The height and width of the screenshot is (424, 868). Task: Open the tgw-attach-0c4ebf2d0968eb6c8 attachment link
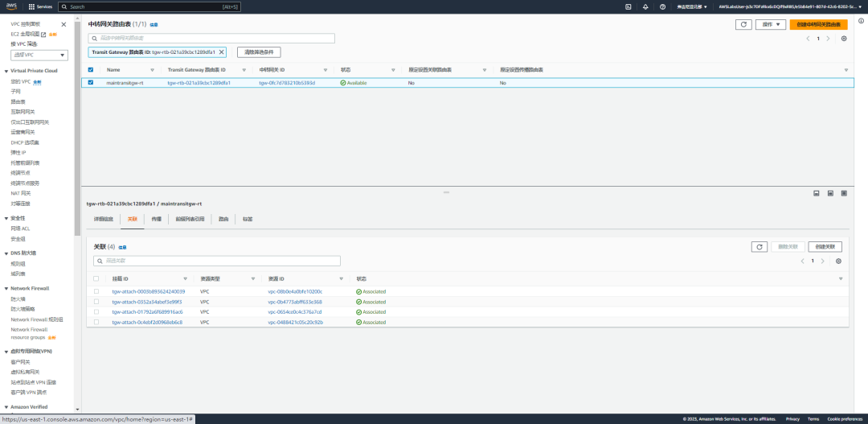(x=147, y=322)
